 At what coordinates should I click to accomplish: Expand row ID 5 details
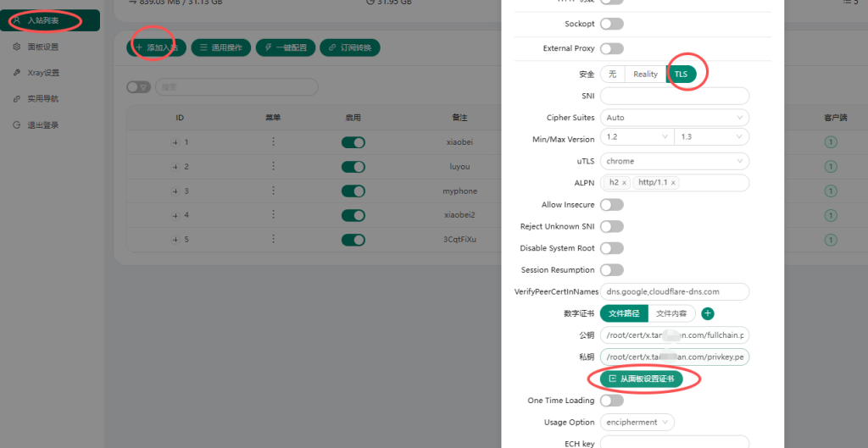[x=175, y=240]
